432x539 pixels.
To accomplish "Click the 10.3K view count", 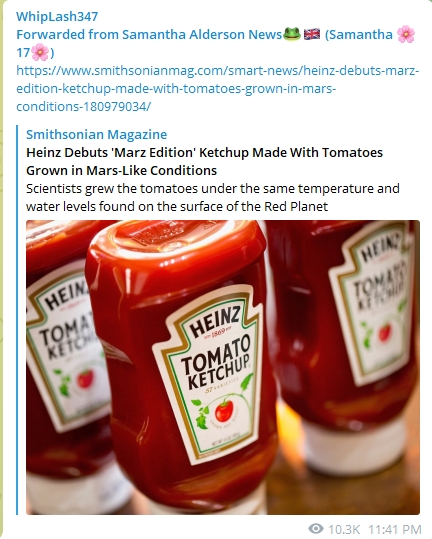I will [344, 529].
